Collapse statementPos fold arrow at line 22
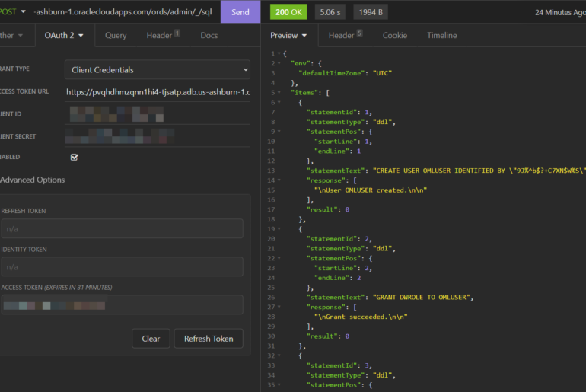The image size is (586, 392). point(279,258)
